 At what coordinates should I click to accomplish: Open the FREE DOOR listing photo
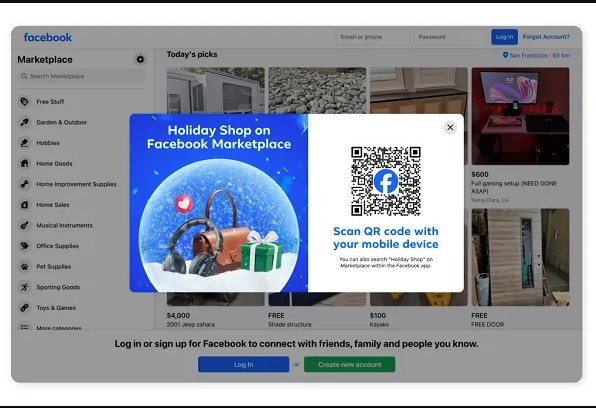(x=520, y=257)
